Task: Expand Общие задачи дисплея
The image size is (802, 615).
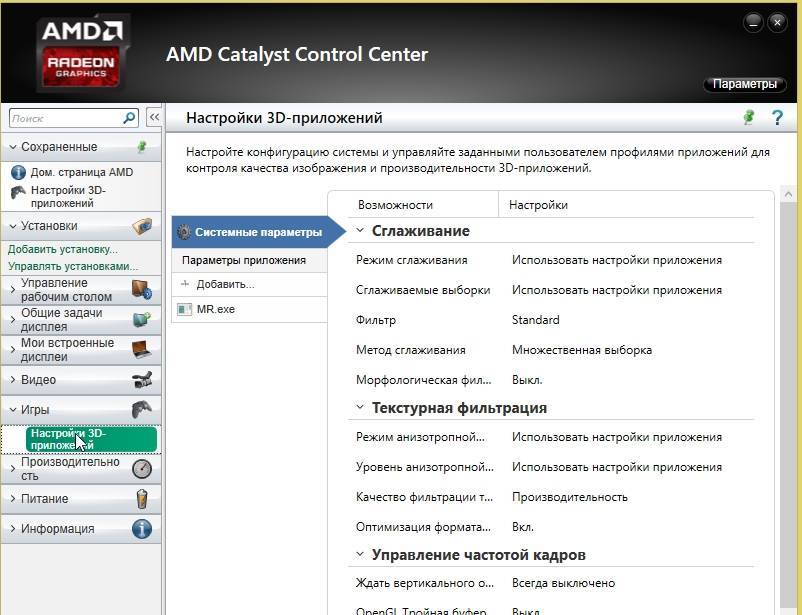Action: click(x=13, y=320)
